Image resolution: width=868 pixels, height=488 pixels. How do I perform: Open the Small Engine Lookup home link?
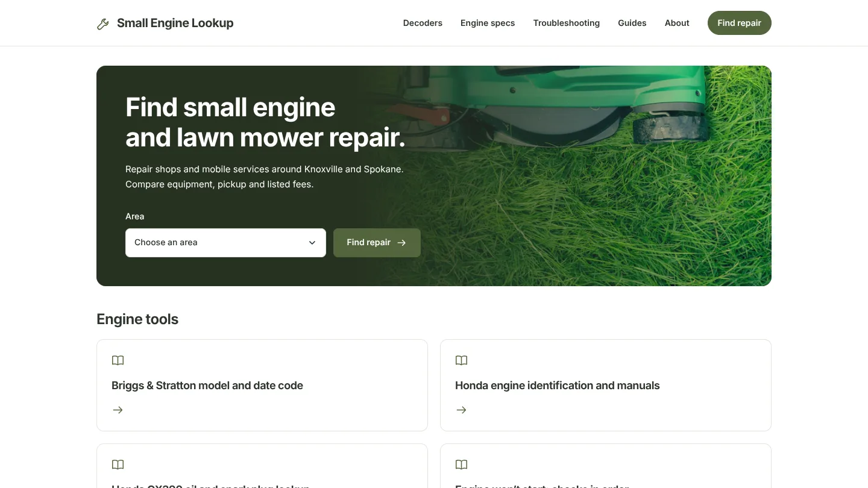165,23
